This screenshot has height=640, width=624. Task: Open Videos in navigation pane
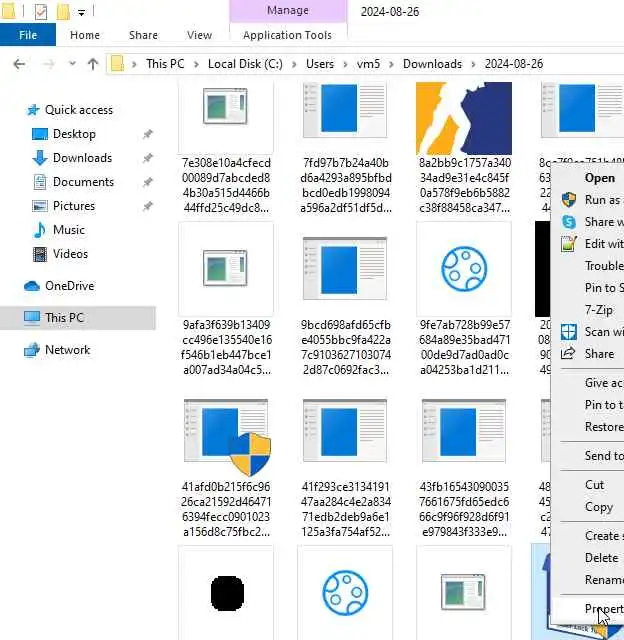70,254
